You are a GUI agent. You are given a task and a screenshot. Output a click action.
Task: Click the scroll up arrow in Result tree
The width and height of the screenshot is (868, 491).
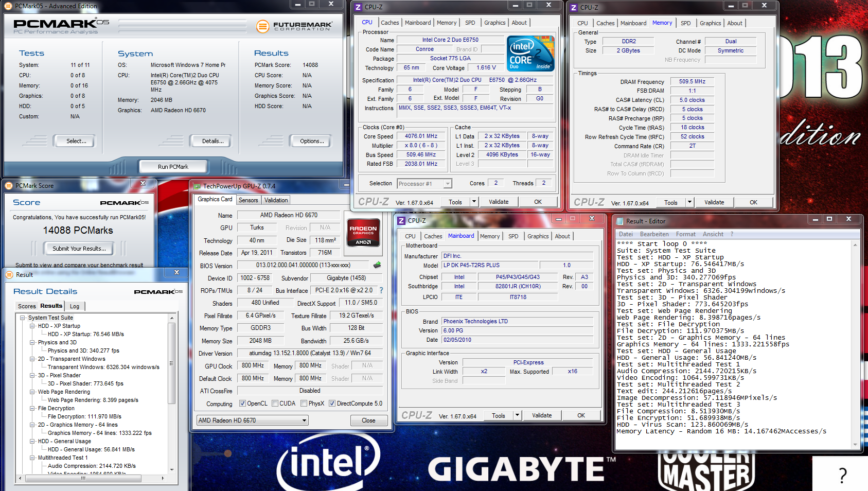[172, 319]
